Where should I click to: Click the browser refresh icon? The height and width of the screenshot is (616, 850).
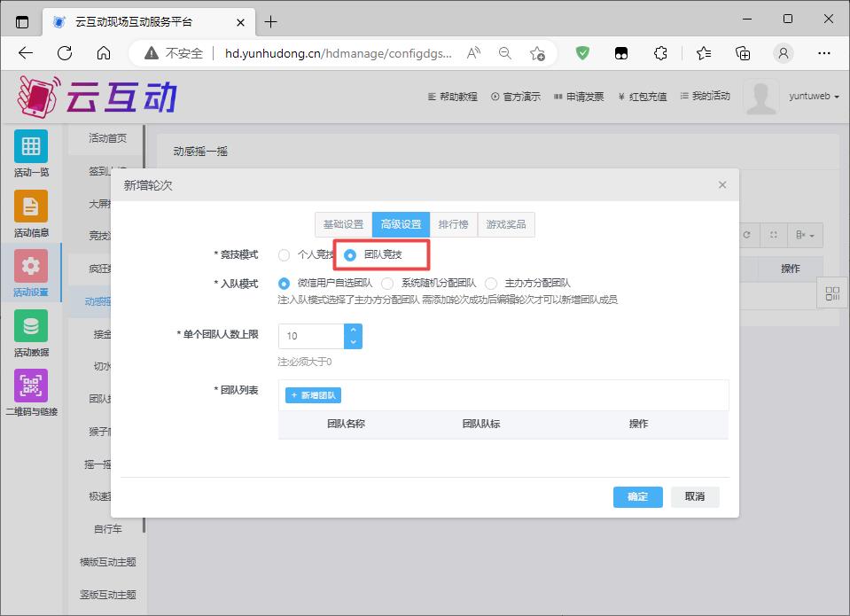[x=65, y=53]
